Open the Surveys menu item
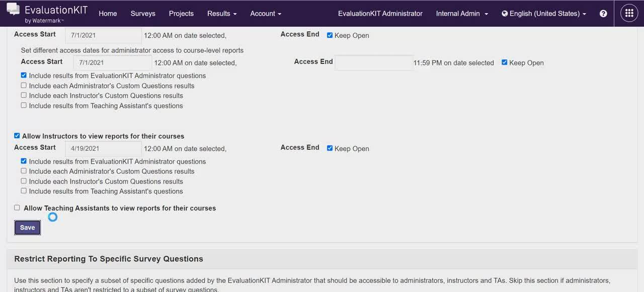Screen dimensions: 644x292 (143, 14)
